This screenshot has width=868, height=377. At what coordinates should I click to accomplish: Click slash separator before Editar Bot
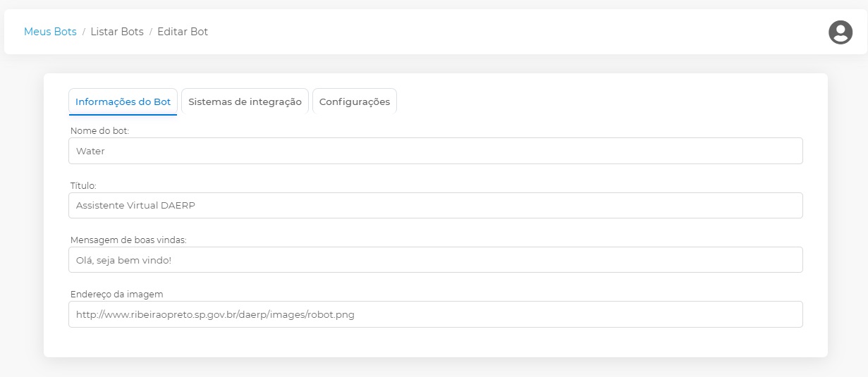150,32
